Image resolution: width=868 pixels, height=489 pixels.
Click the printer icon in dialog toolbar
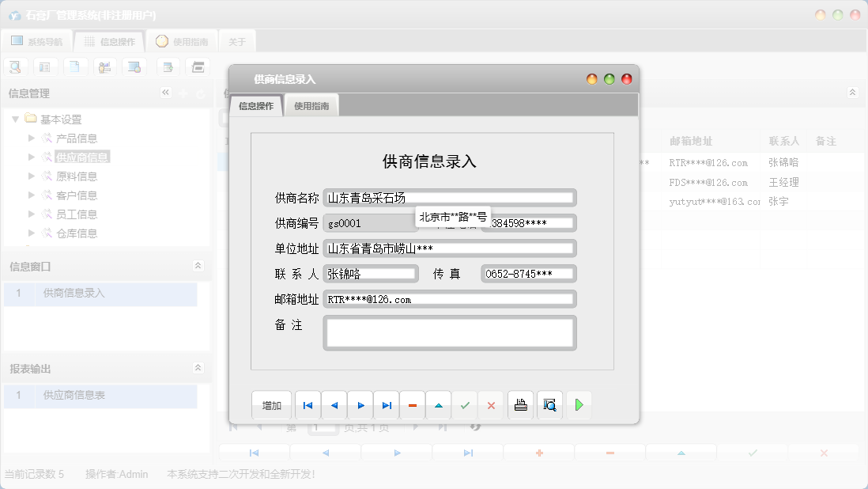click(520, 405)
